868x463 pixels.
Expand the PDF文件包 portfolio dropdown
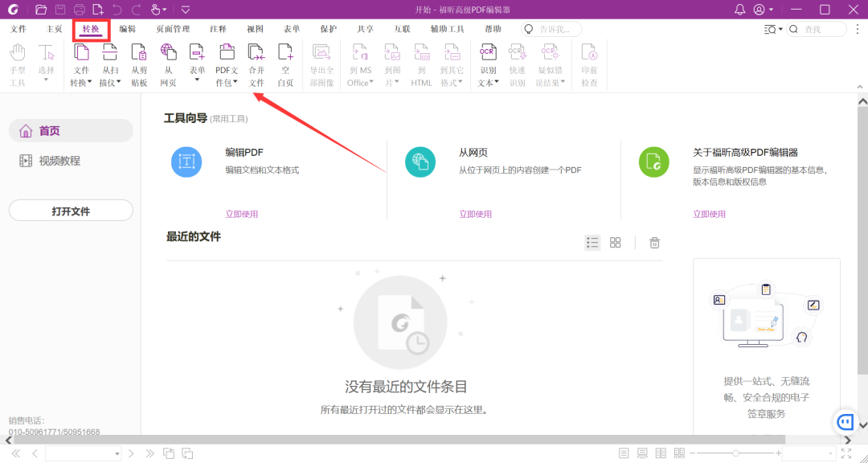pos(235,83)
